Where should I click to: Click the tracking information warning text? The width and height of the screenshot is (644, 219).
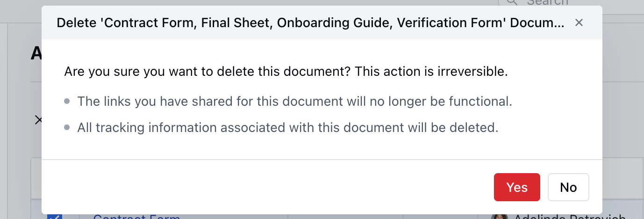tap(287, 127)
